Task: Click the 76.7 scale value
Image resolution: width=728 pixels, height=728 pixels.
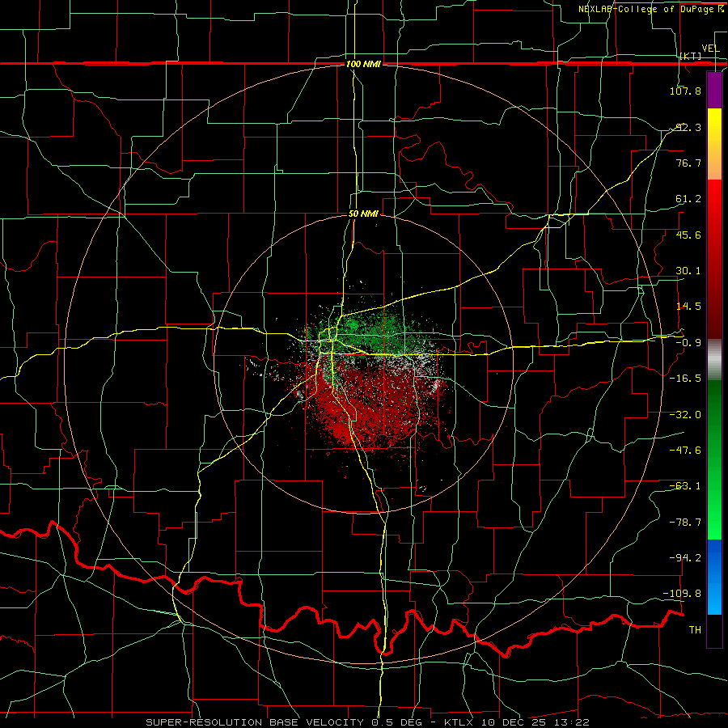Action: click(x=688, y=163)
